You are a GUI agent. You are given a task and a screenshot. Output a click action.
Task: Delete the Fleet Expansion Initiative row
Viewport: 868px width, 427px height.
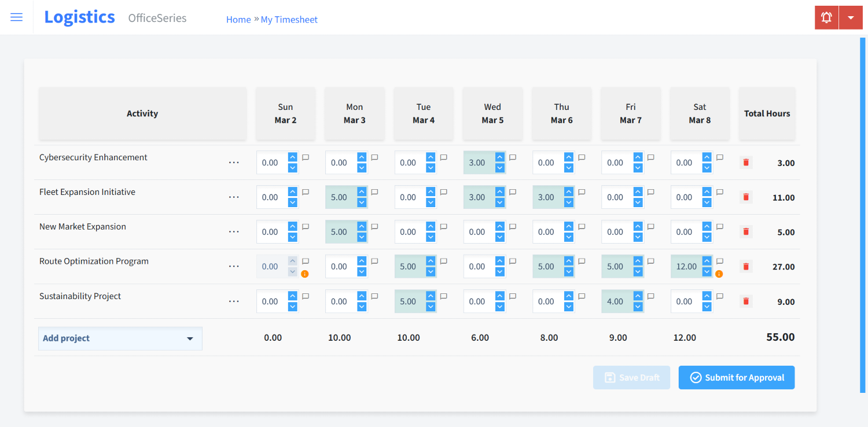pyautogui.click(x=745, y=197)
